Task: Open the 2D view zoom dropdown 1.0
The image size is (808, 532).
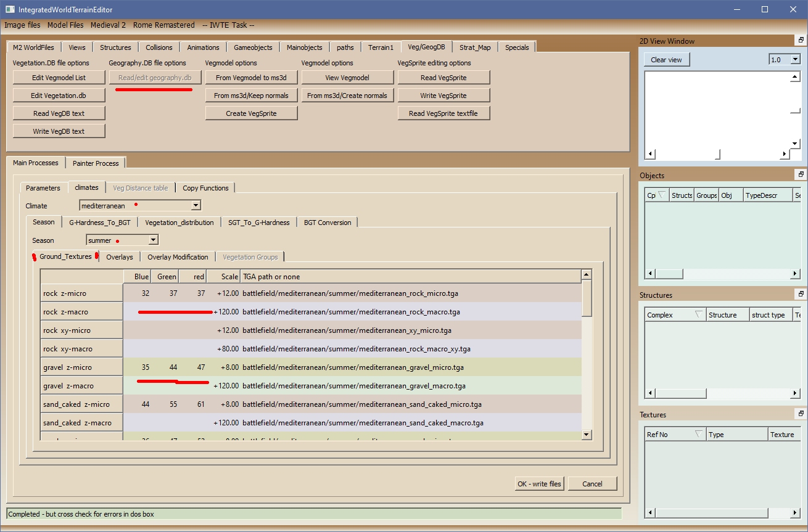Action: pyautogui.click(x=795, y=59)
